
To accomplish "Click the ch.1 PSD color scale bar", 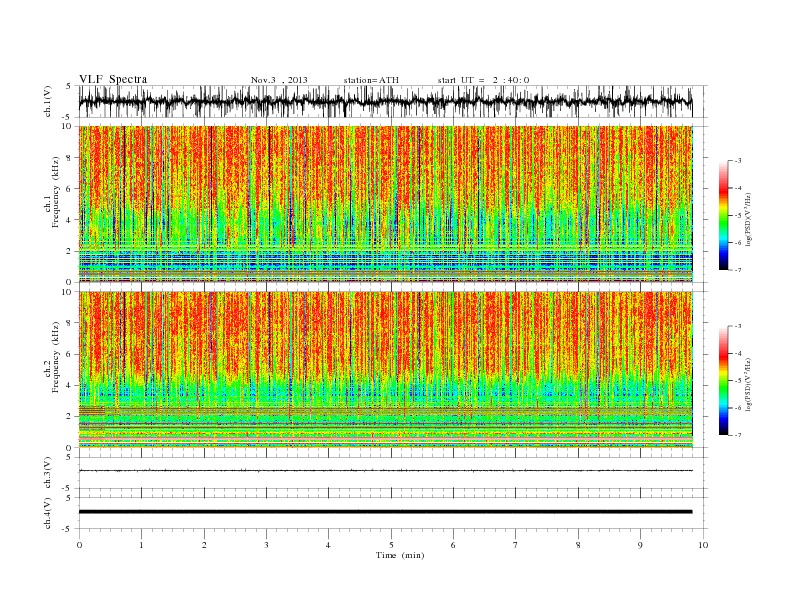I will [723, 216].
